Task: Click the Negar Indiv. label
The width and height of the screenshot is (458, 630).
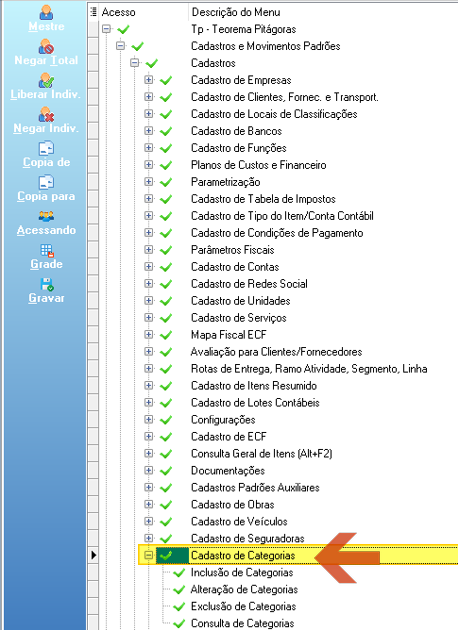Action: [x=46, y=128]
